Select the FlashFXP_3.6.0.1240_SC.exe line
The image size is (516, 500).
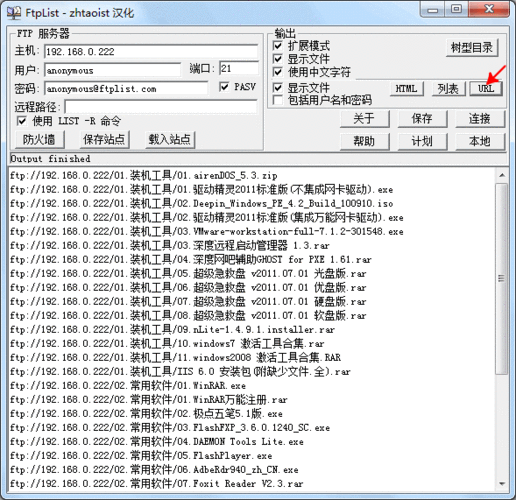point(170,428)
